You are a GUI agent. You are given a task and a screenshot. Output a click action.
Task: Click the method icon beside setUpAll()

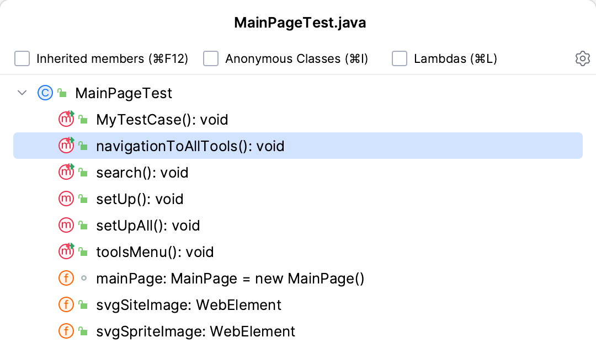(x=66, y=225)
